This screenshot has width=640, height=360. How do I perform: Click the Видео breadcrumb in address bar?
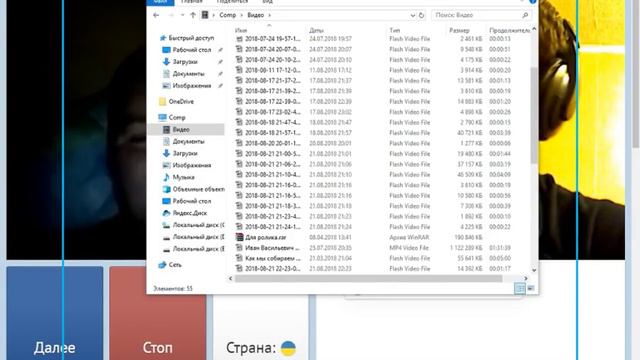256,15
